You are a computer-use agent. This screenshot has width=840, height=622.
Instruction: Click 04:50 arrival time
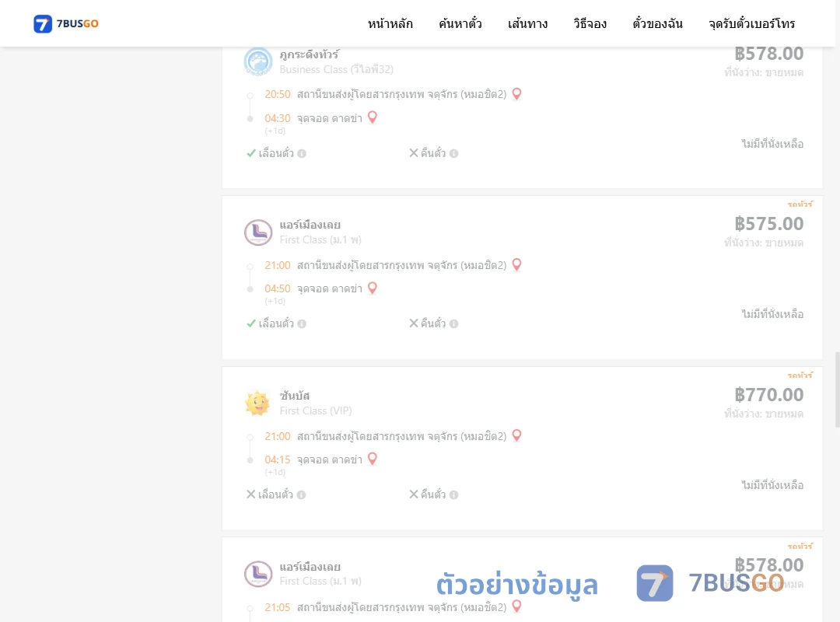click(x=278, y=288)
